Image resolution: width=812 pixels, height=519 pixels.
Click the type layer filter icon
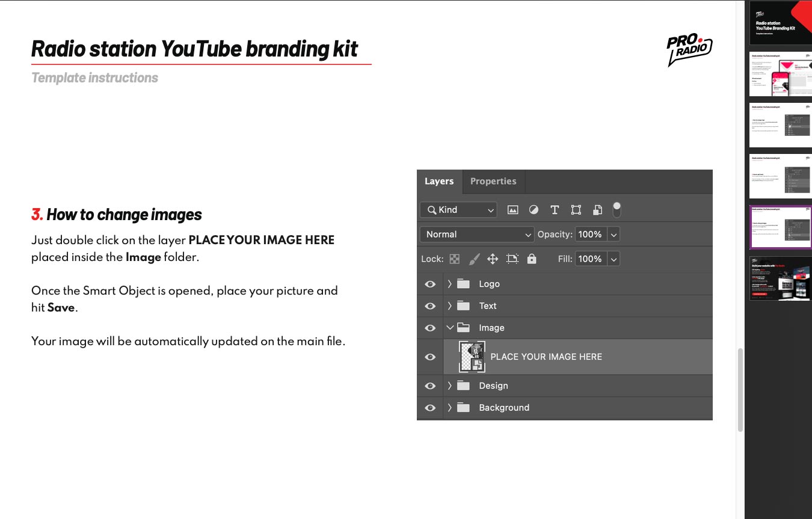555,210
